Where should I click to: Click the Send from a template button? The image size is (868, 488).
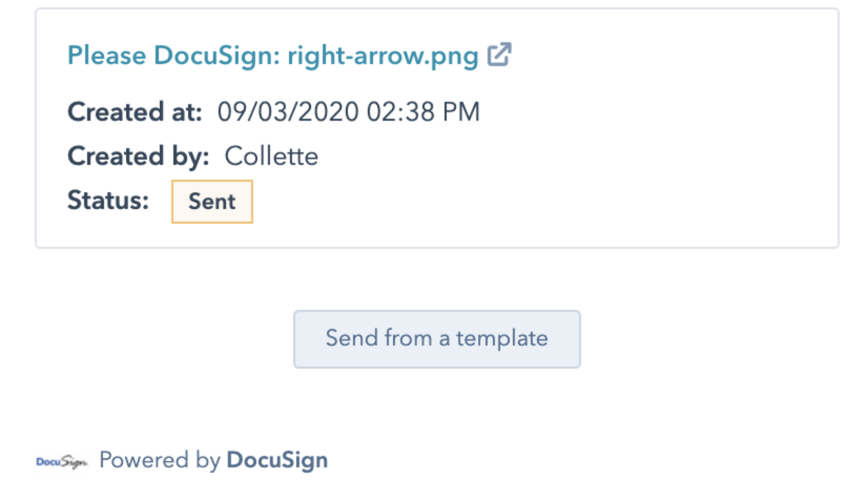[437, 338]
